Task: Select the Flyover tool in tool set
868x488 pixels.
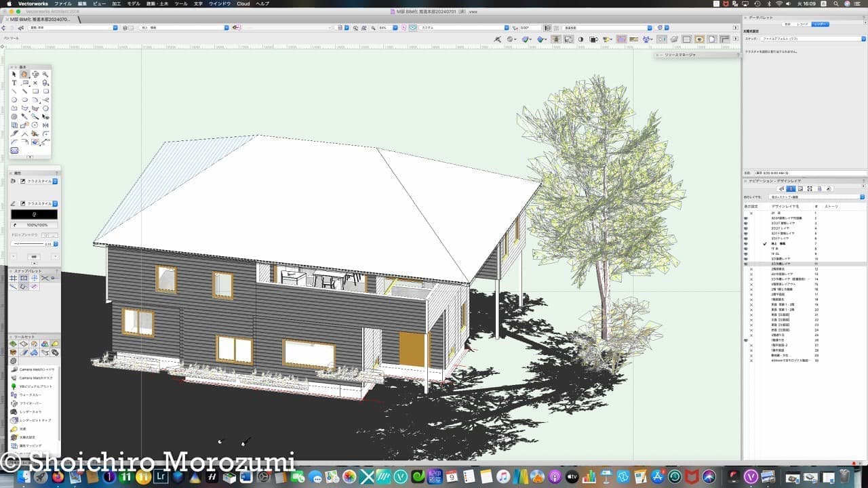Action: (x=28, y=403)
